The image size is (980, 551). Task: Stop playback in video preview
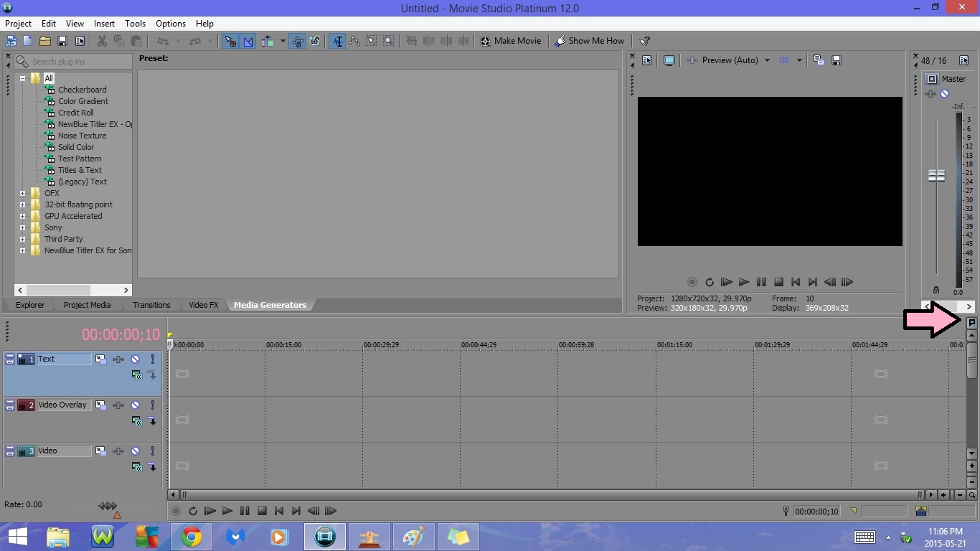click(778, 282)
